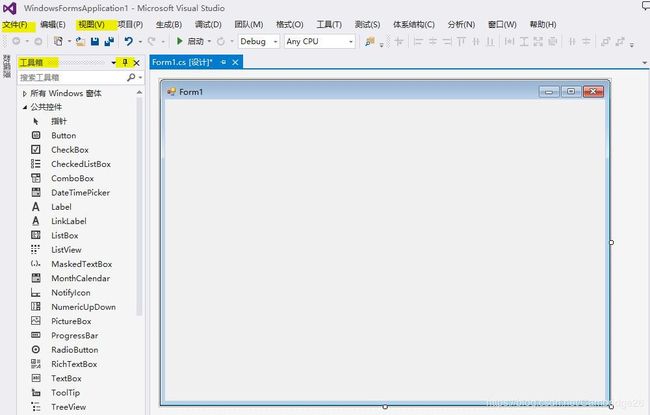Image resolution: width=650 pixels, height=415 pixels.
Task: Select the pointer (指针) tool icon
Action: 36,121
